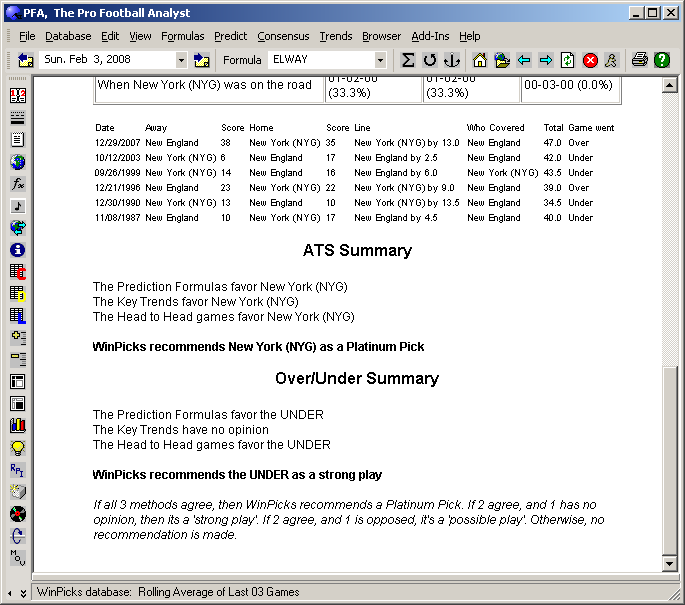Open the View menu

[140, 36]
